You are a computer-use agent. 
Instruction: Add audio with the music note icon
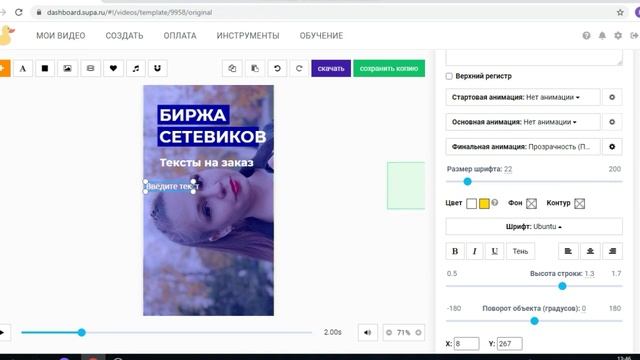(x=136, y=69)
